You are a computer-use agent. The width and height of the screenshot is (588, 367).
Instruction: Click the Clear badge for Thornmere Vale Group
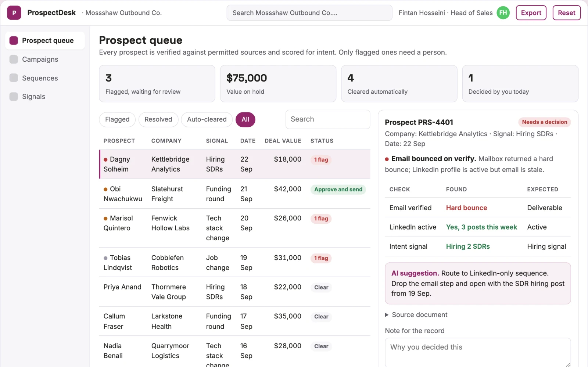pyautogui.click(x=321, y=287)
